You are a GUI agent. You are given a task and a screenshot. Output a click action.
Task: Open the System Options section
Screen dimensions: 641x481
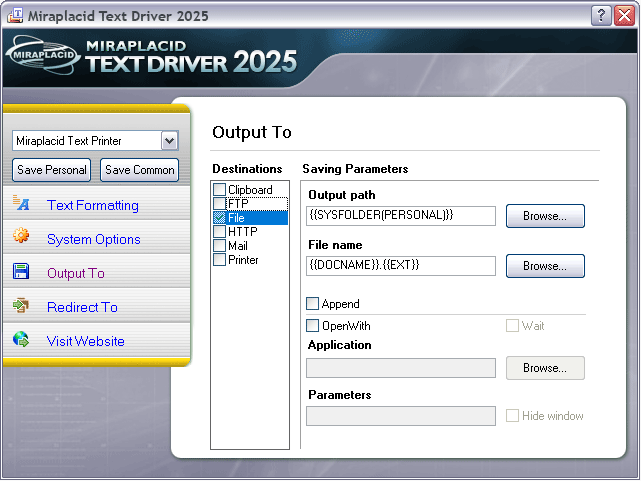point(94,239)
